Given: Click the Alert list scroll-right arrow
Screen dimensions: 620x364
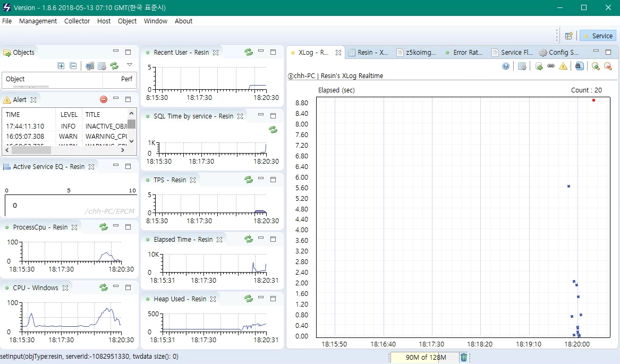Looking at the screenshot, I should click(x=123, y=150).
